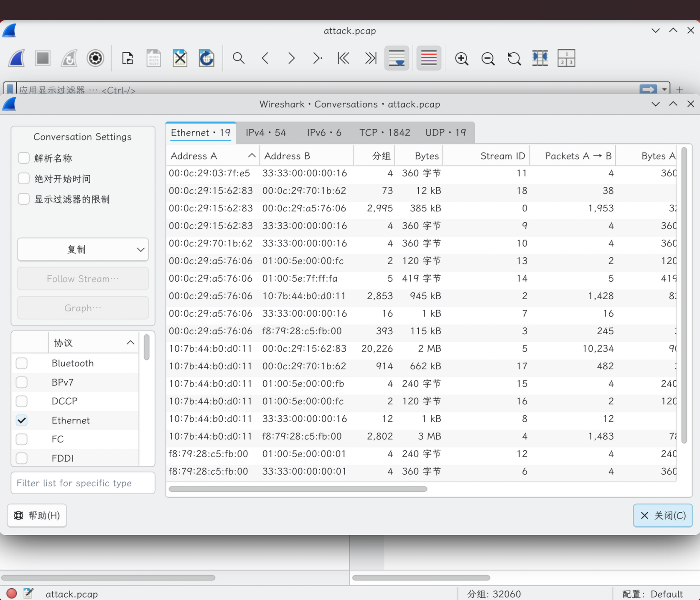Check the DCCP protocol box

click(x=22, y=401)
